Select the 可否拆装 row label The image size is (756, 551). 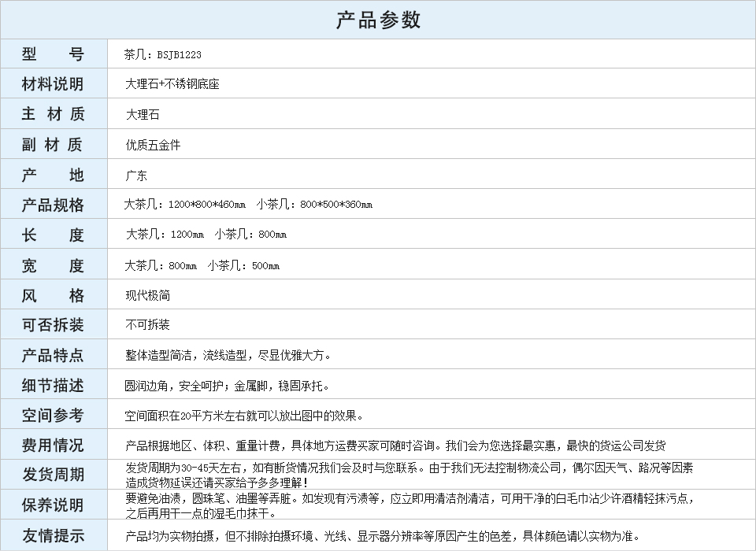[53, 325]
